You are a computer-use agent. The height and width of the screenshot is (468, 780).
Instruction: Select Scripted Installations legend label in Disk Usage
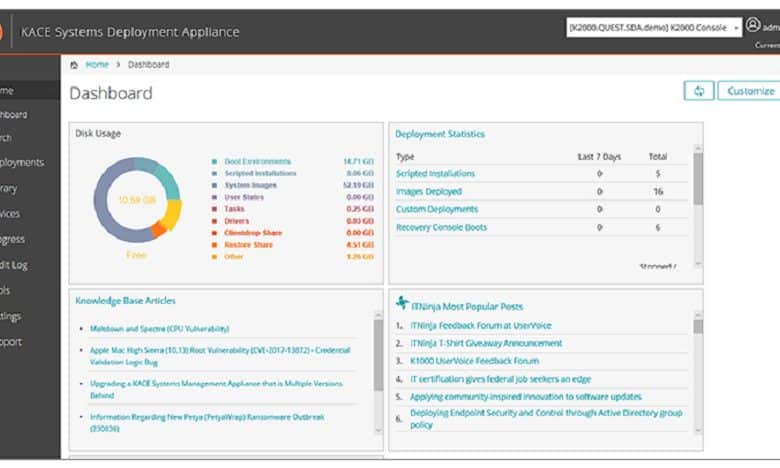pos(260,173)
